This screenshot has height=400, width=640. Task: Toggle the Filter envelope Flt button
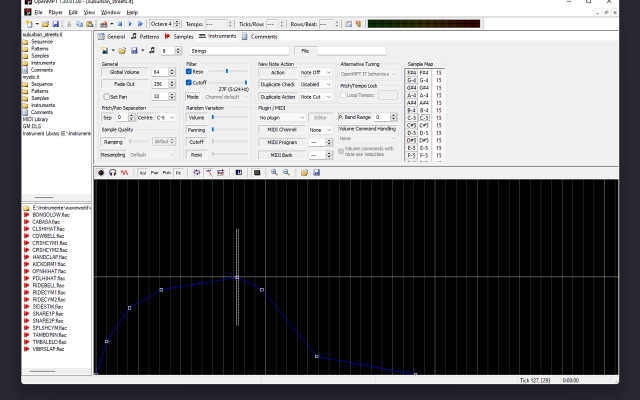click(178, 173)
